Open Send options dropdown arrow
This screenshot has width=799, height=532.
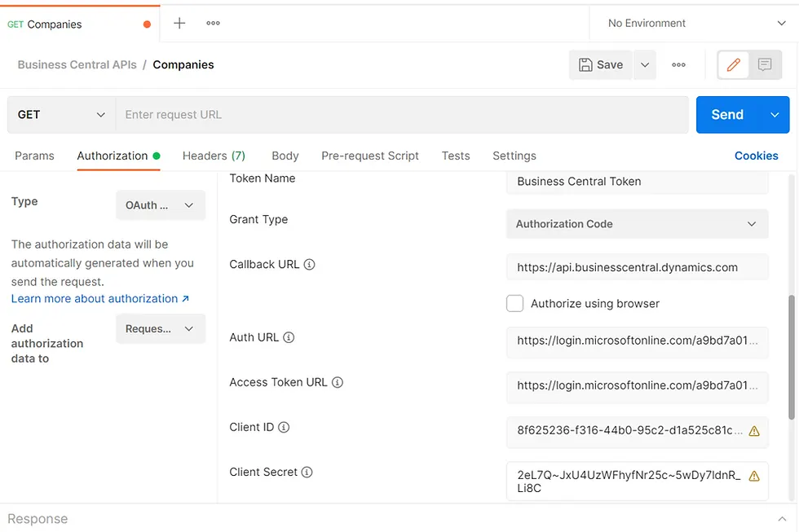tap(775, 115)
